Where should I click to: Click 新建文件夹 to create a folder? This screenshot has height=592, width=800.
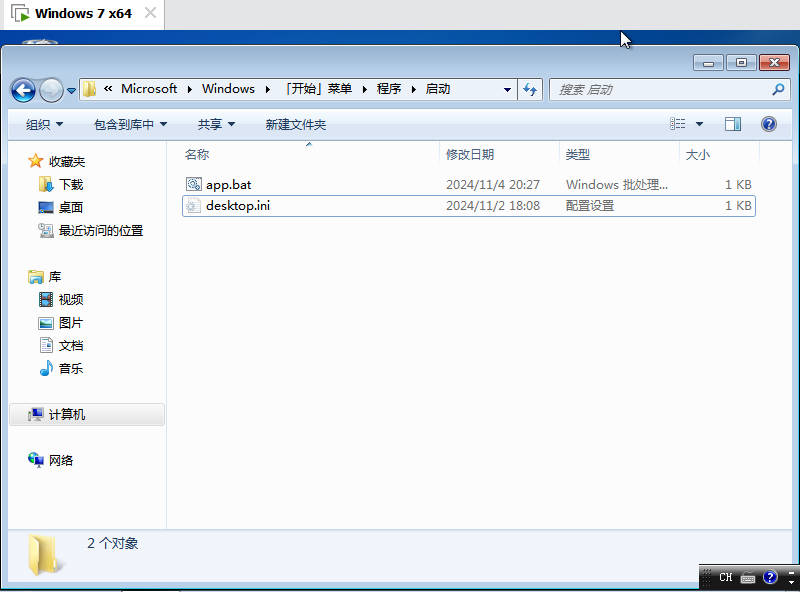[295, 125]
